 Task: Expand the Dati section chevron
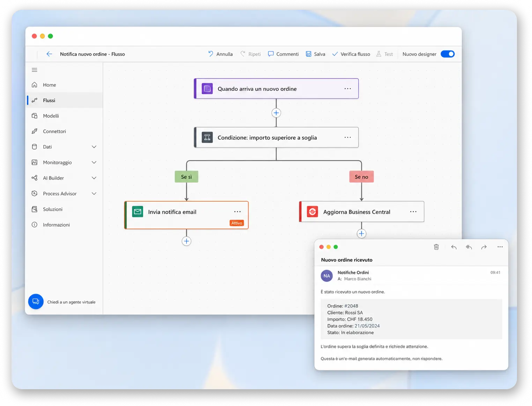click(x=94, y=147)
